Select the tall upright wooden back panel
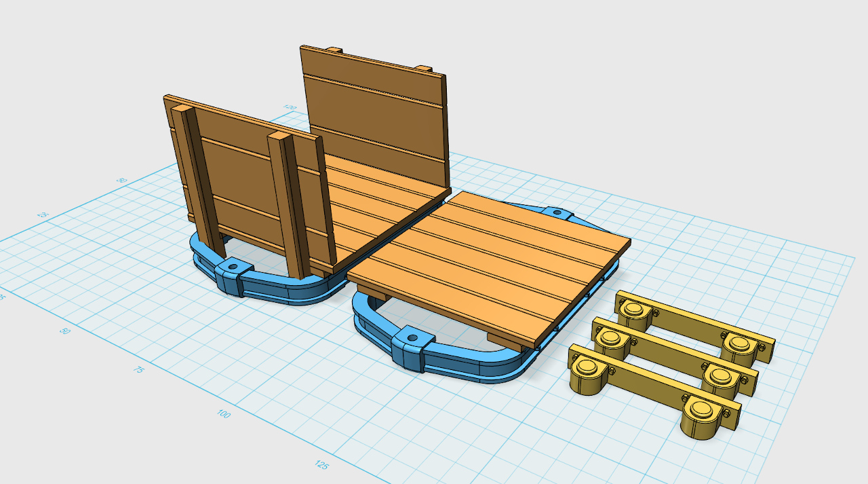This screenshot has width=868, height=484. pyautogui.click(x=375, y=115)
